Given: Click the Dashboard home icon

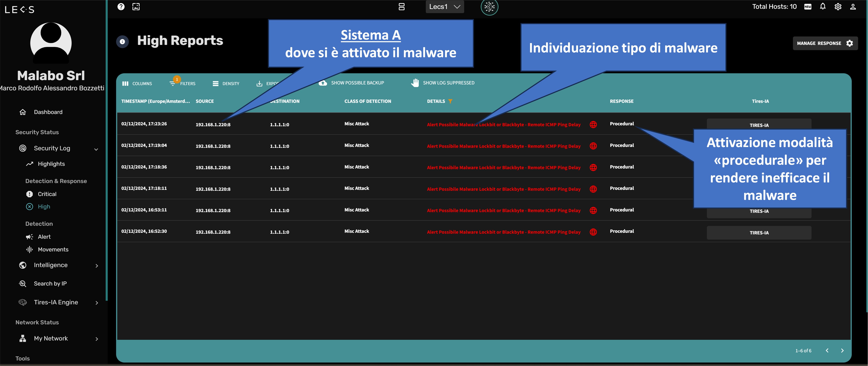Looking at the screenshot, I should point(23,112).
